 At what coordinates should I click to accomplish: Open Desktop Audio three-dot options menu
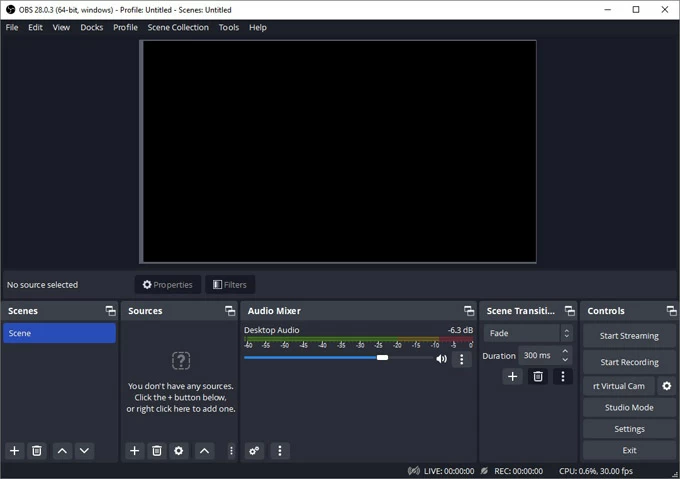[x=461, y=359]
